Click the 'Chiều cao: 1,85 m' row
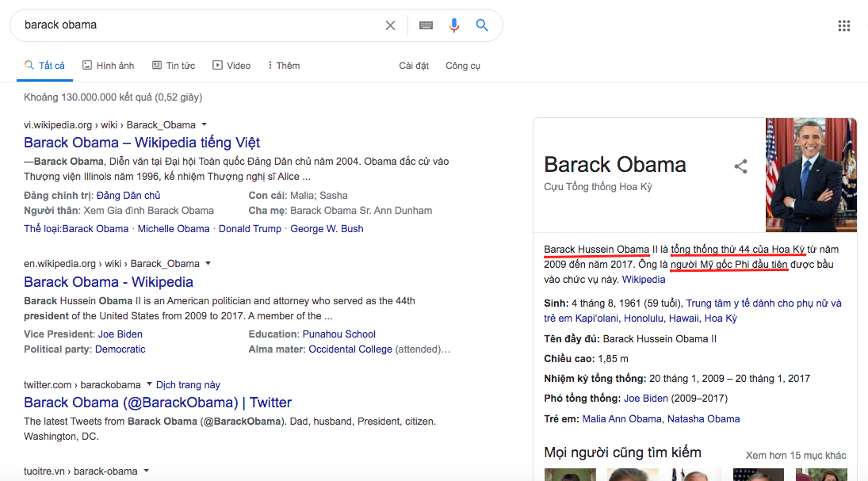868x481 pixels. [587, 359]
